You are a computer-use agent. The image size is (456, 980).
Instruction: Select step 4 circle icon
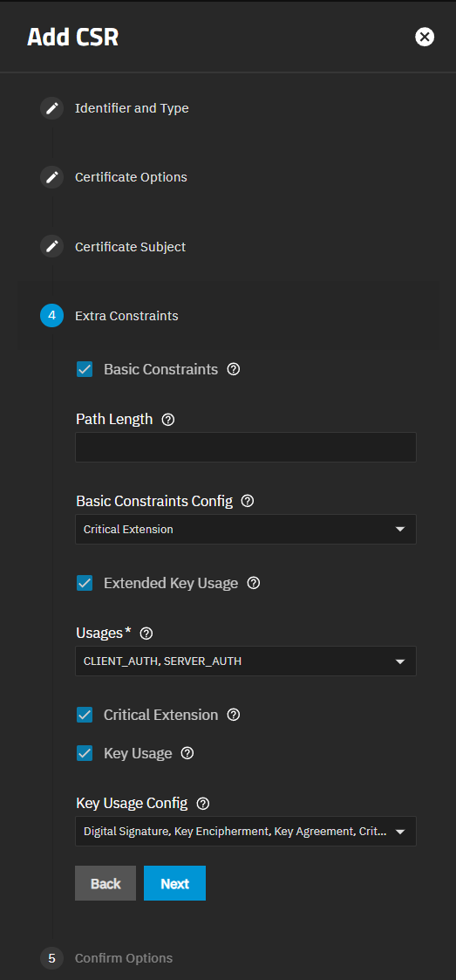(51, 316)
